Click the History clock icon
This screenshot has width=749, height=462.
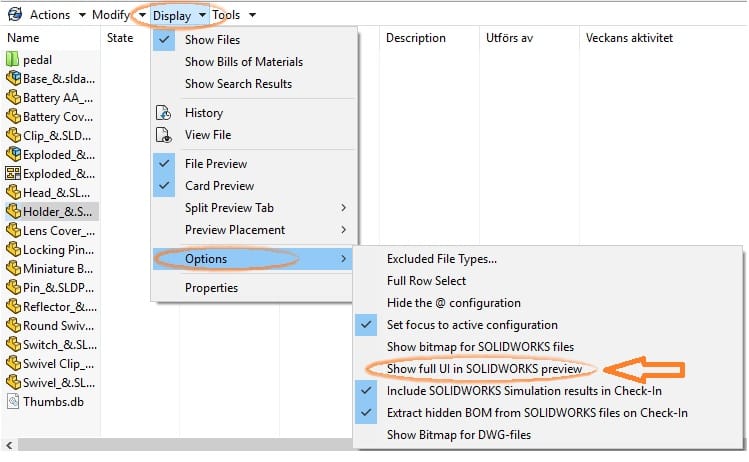[164, 113]
